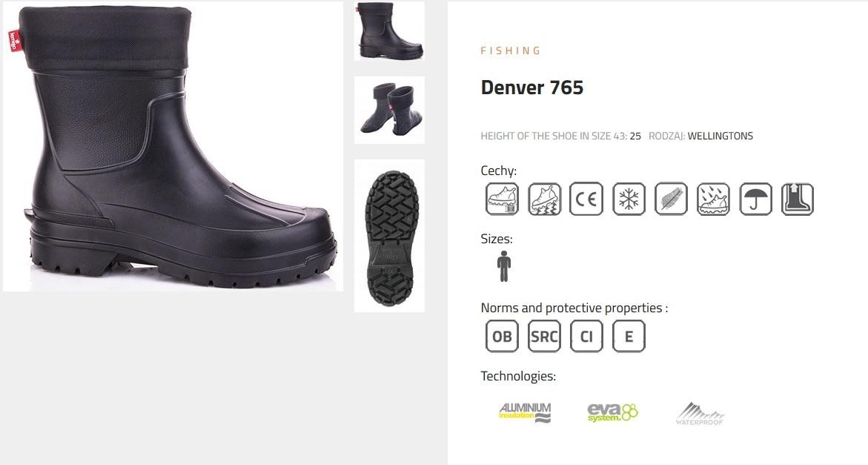This screenshot has height=465, width=868.
Task: Click the umbrella waterproof feature icon
Action: coord(755,199)
